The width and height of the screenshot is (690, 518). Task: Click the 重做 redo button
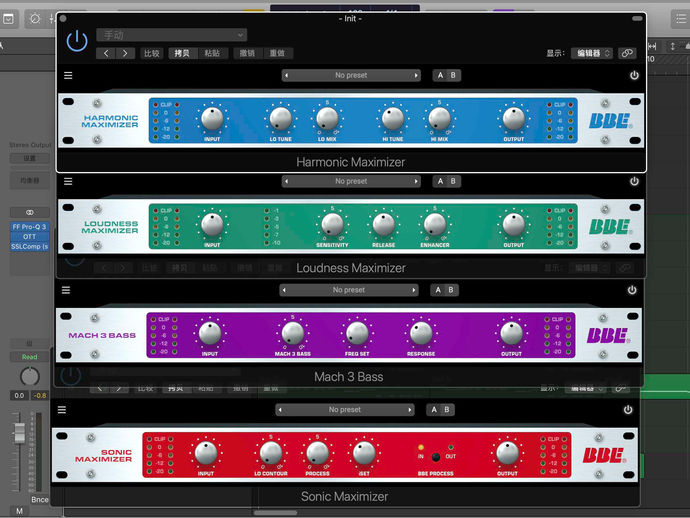pyautogui.click(x=277, y=53)
